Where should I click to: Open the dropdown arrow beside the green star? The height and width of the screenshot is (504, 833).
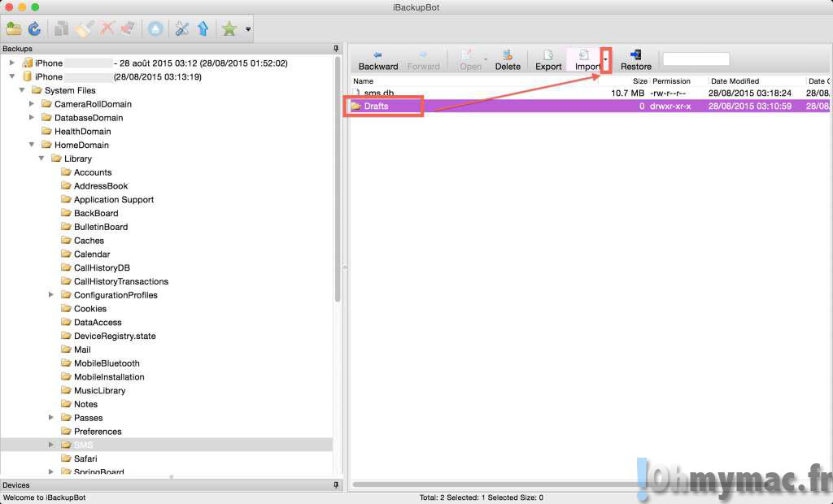click(248, 29)
